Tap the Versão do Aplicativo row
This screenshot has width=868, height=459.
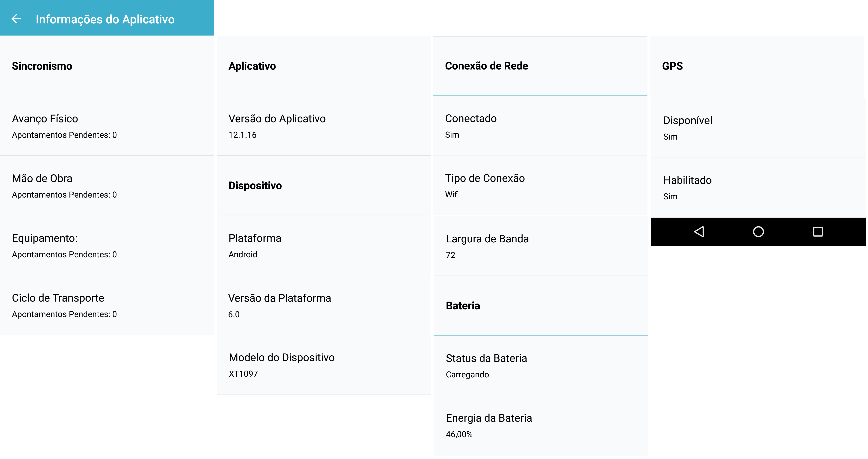324,126
